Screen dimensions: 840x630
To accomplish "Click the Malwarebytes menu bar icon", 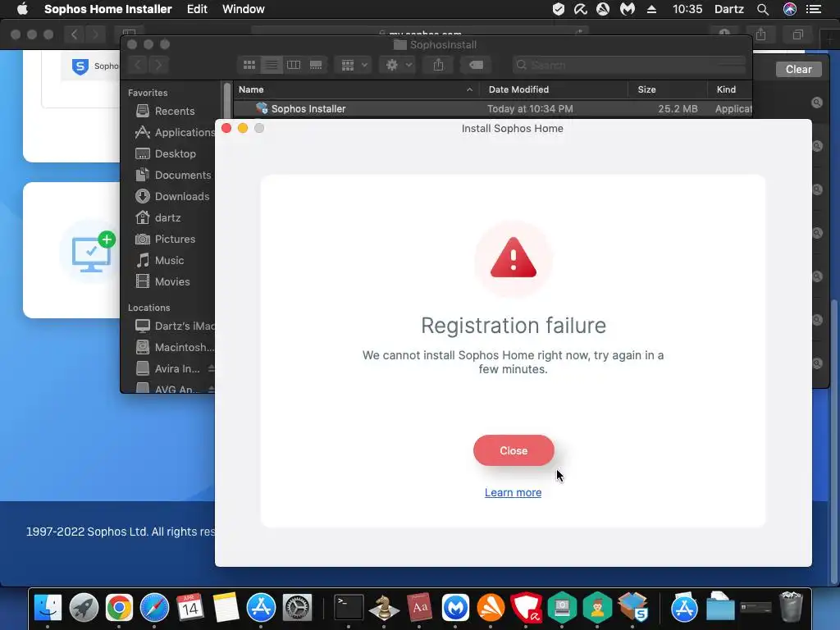I will 627,9.
